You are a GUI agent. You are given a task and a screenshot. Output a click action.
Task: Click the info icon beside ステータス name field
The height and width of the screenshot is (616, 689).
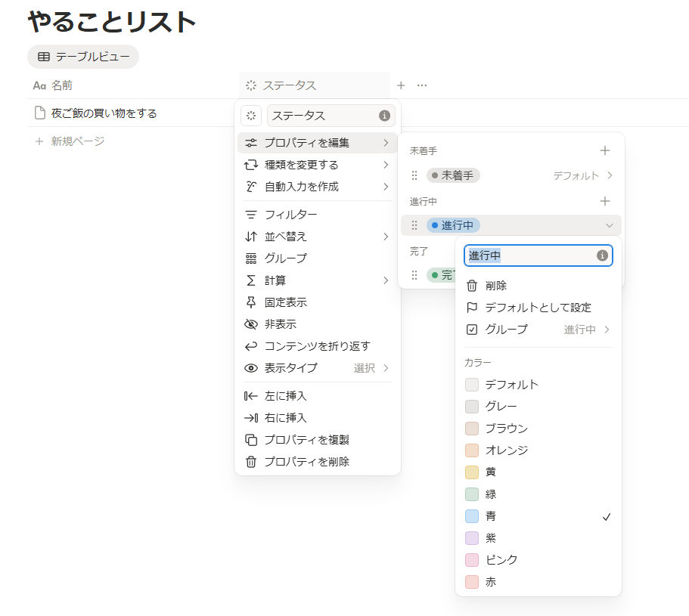(x=384, y=116)
